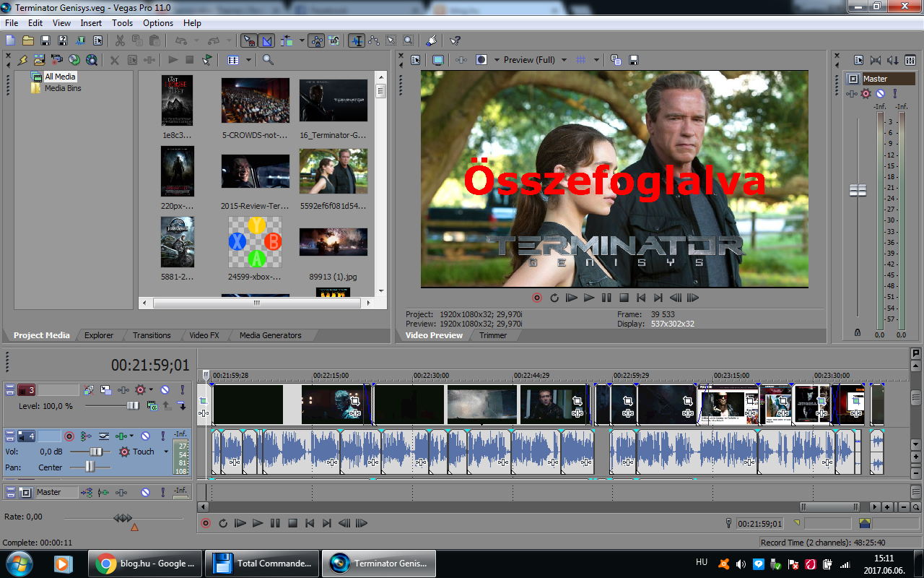
Task: Open the File menu
Action: (12, 23)
